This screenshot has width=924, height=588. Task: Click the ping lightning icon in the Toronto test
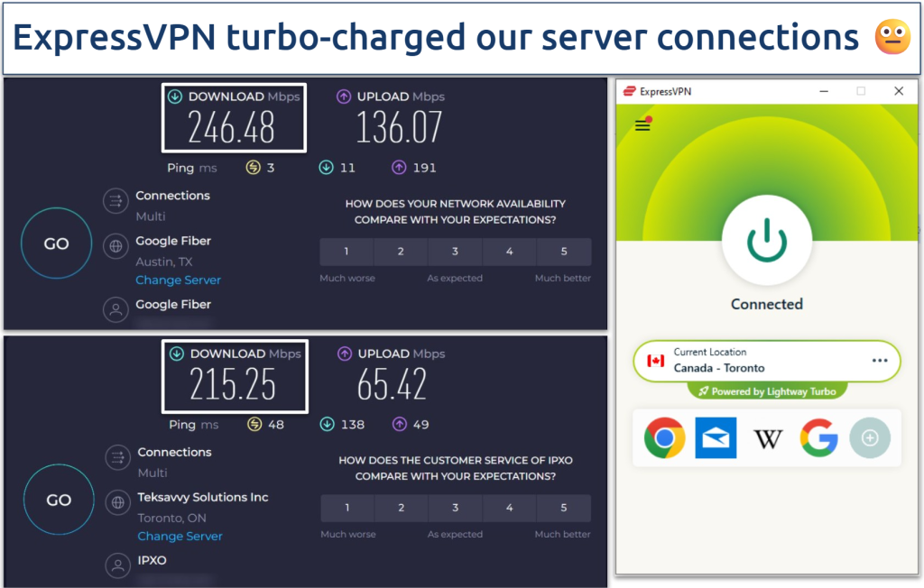(255, 424)
